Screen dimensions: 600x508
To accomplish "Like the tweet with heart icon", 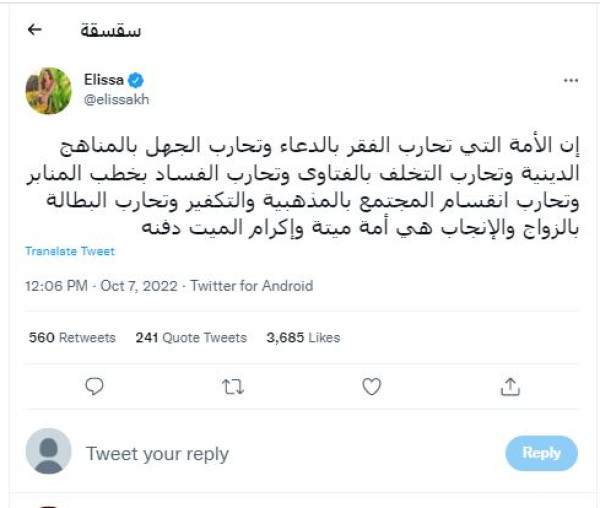I will (x=371, y=386).
